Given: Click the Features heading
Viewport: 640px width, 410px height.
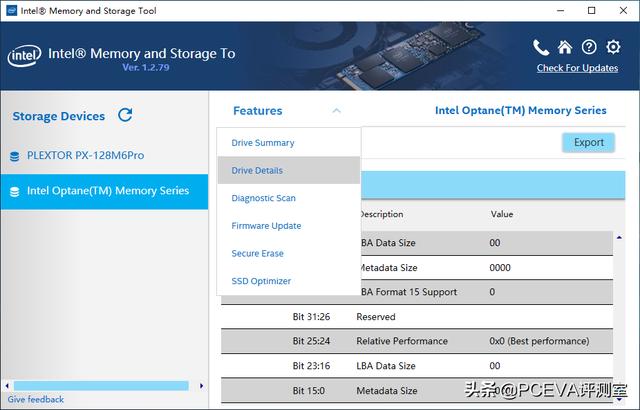Looking at the screenshot, I should coord(258,111).
